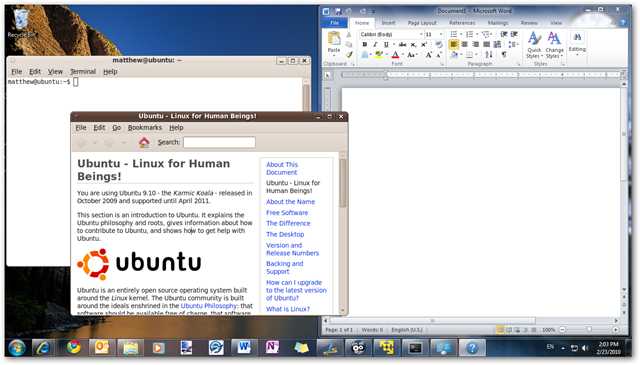This screenshot has width=640, height=365.
Task: Click the 'The Difference' link
Action: coord(288,223)
